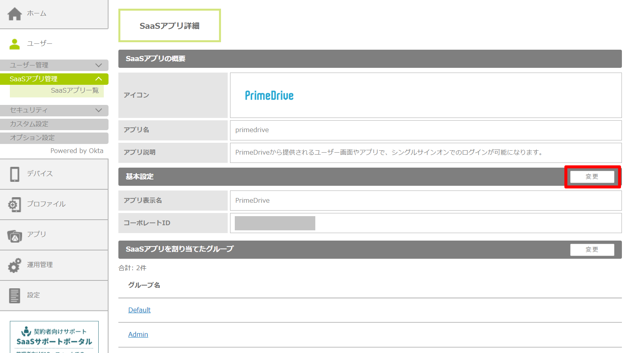Screen dimensions: 644x353
Task: Open the Device phone icon
Action: pos(15,174)
